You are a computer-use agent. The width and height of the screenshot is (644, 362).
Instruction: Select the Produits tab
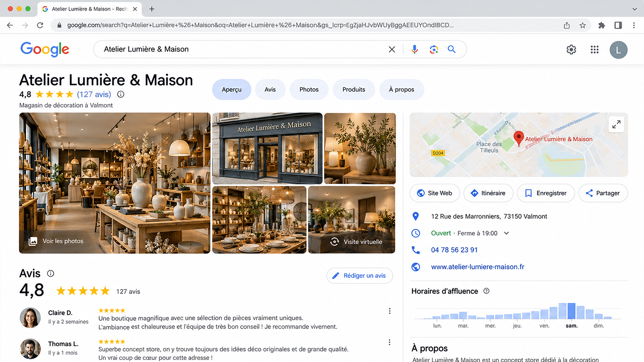click(x=354, y=90)
